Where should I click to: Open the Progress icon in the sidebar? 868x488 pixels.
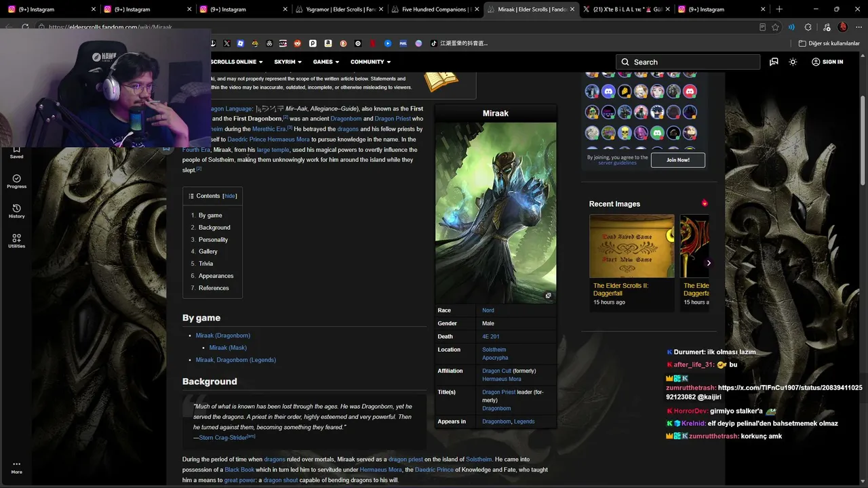tap(16, 182)
